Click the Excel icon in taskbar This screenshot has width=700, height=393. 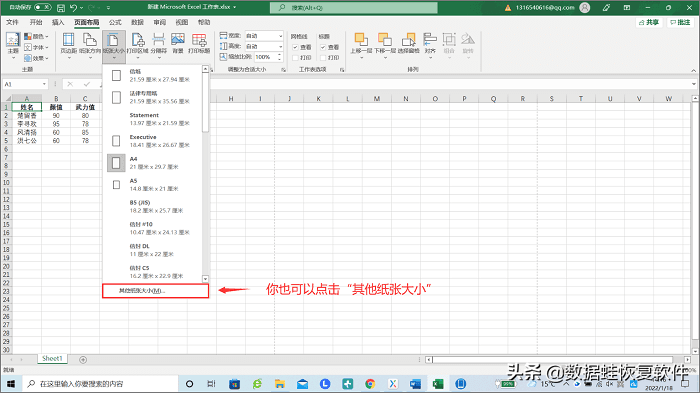point(438,384)
